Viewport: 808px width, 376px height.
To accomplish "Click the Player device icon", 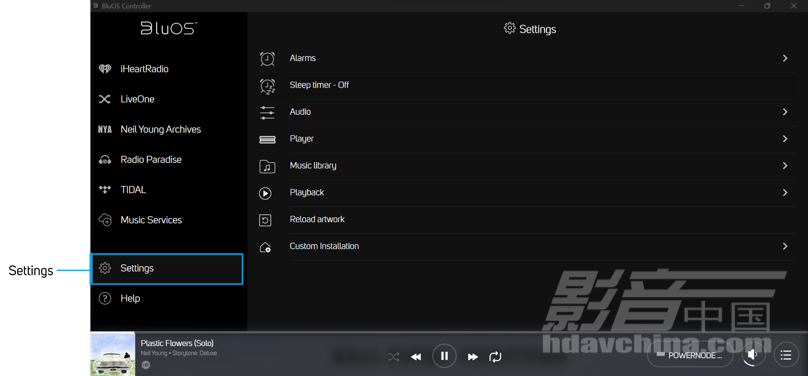I will (x=267, y=140).
